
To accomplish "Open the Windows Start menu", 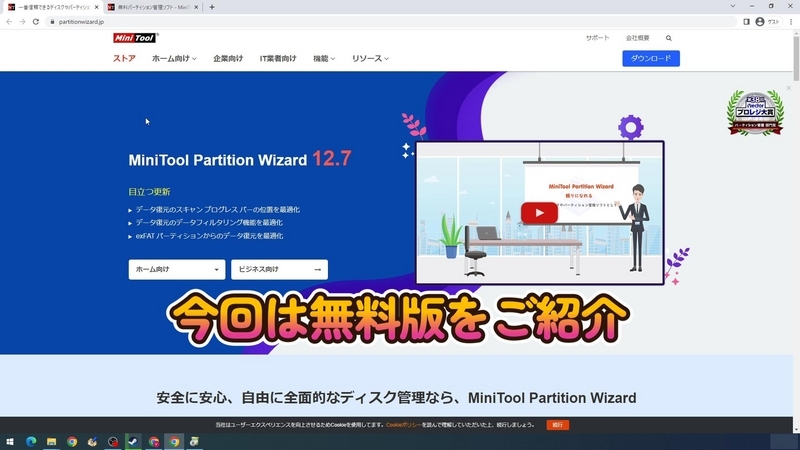I will (10, 441).
